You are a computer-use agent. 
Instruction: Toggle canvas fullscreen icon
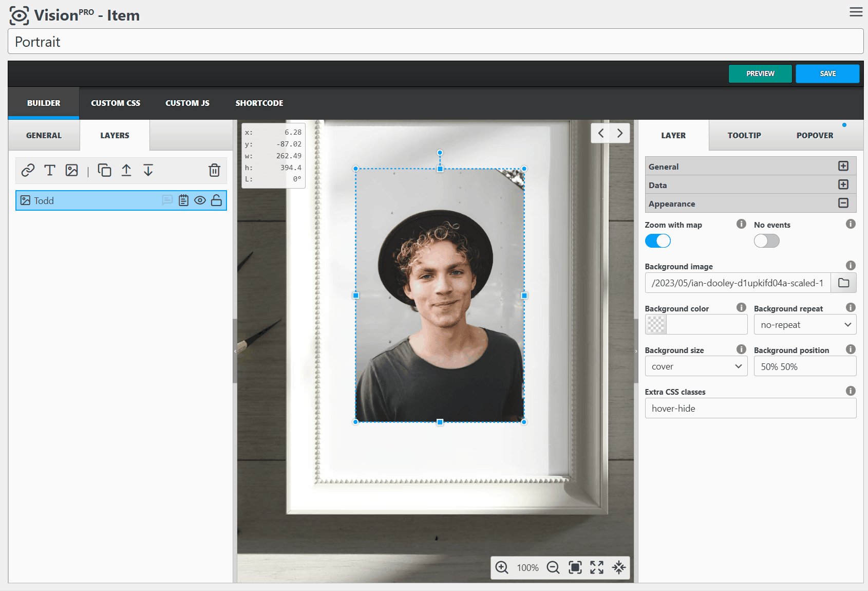pos(597,567)
